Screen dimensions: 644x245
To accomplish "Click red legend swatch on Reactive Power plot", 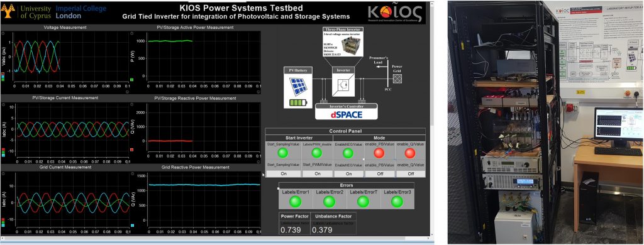I will [132, 150].
